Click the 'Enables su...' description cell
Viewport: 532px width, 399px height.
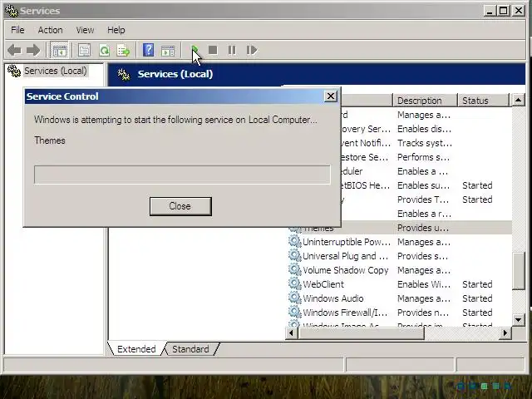423,185
